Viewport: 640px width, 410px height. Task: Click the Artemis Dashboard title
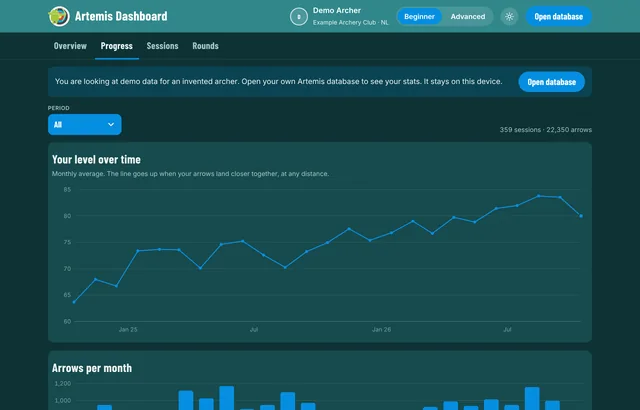pos(121,16)
